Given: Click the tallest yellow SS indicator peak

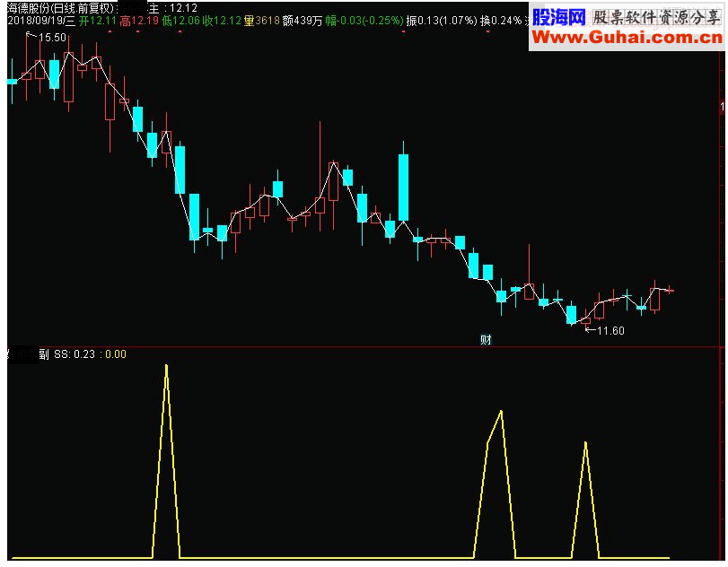Looking at the screenshot, I should 166,367.
